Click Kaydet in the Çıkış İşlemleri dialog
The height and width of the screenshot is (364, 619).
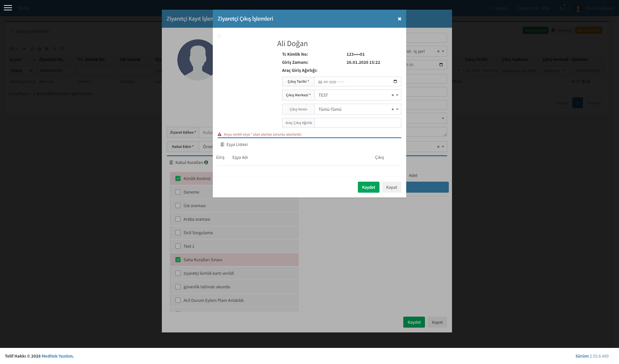[x=368, y=187]
